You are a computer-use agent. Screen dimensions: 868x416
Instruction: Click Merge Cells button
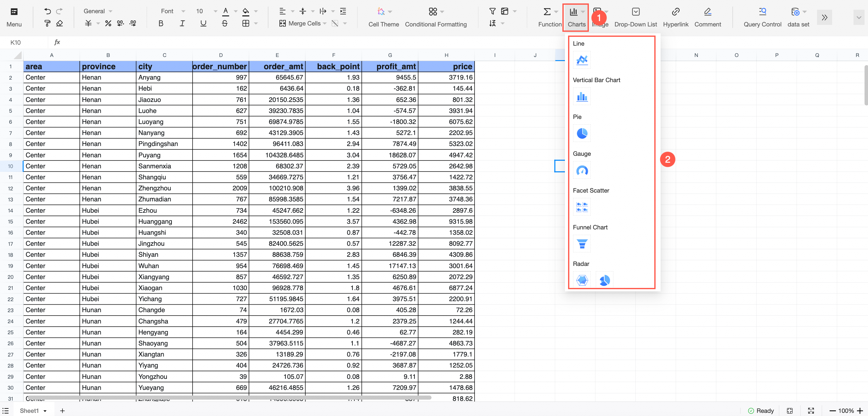pos(300,23)
